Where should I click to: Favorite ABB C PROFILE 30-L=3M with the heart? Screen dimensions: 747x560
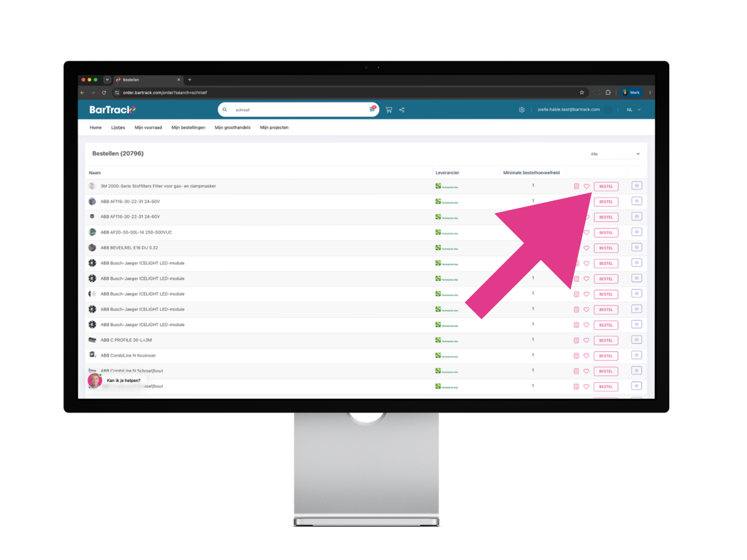click(x=586, y=340)
